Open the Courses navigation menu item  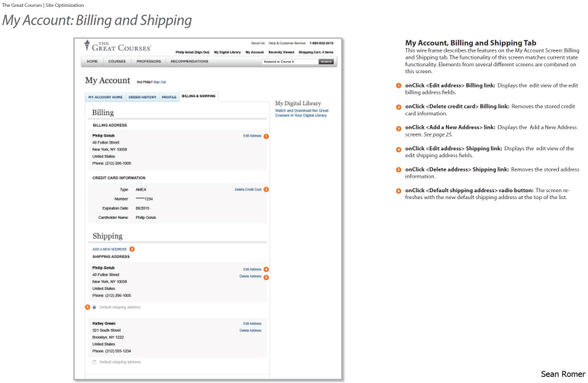117,61
